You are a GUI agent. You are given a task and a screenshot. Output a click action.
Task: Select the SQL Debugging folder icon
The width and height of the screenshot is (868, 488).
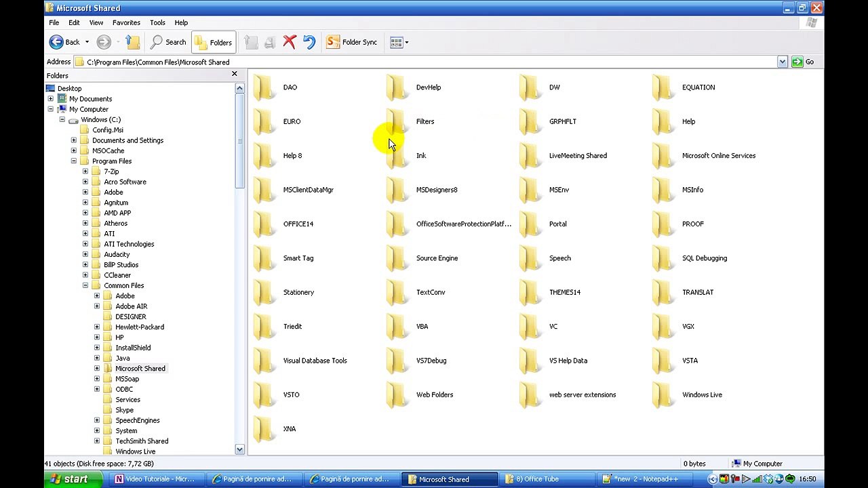[663, 258]
